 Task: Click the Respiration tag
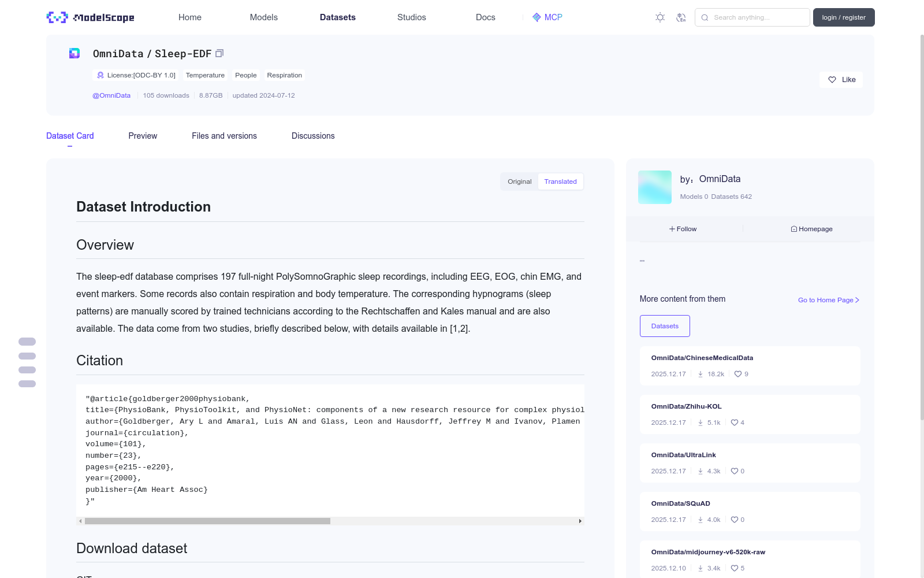tap(285, 75)
